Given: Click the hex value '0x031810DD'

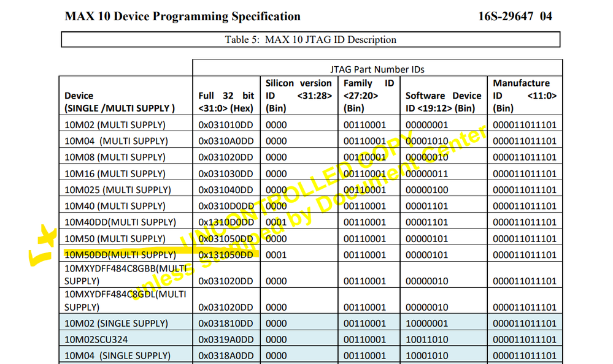Looking at the screenshot, I should click(226, 324).
